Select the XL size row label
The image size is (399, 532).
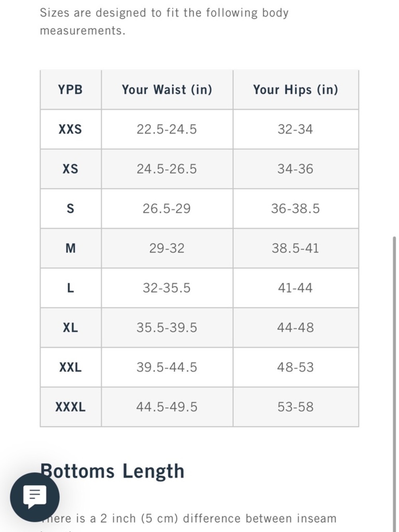70,328
